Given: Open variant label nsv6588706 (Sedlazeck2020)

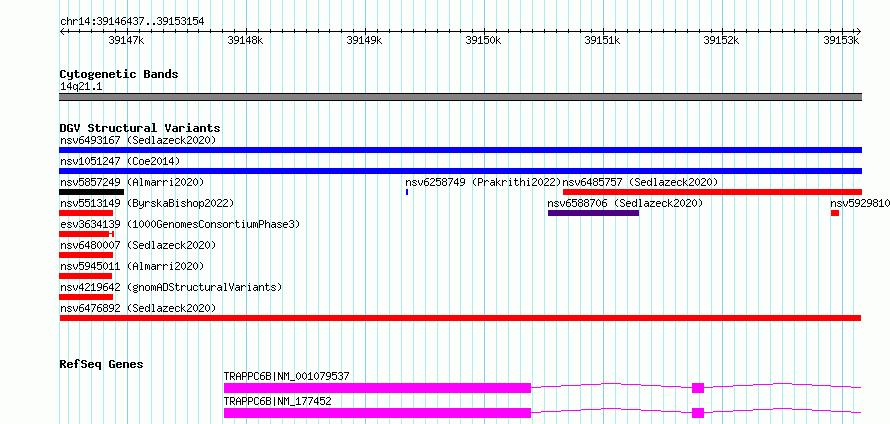Looking at the screenshot, I should pos(625,203).
